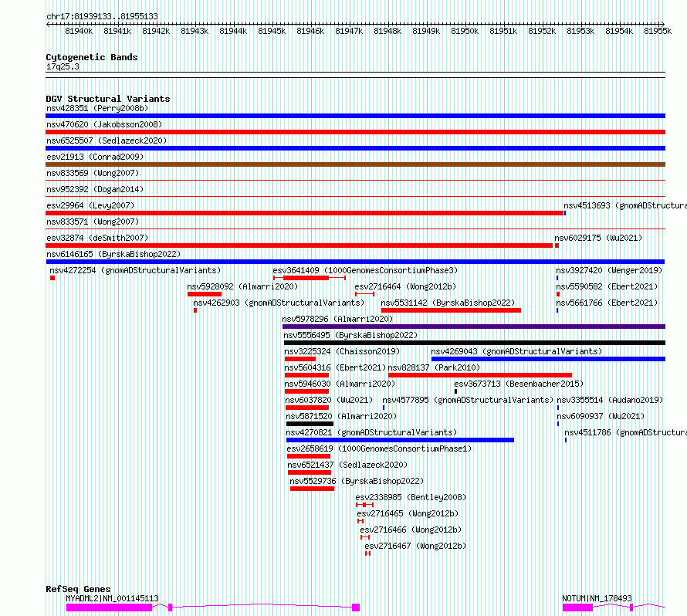Image resolution: width=687 pixels, height=616 pixels.
Task: Open nsv952392 (Dogan2014) variant label
Action: [x=95, y=189]
